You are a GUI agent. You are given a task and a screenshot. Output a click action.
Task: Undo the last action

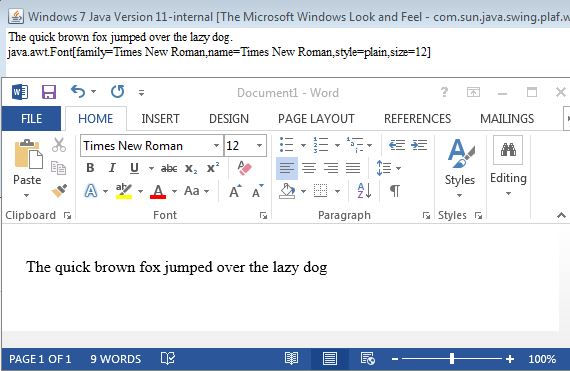tap(78, 92)
